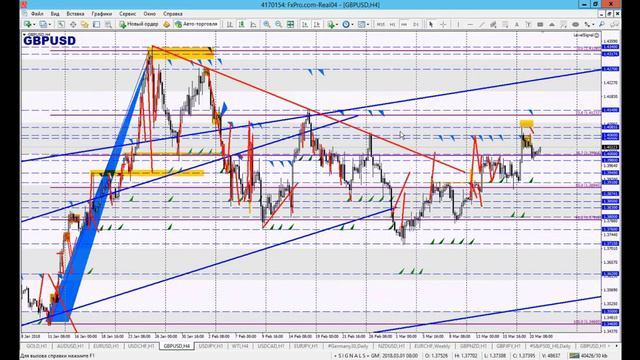The image size is (640, 360).
Task: Select the H4 timeframe button
Action: click(404, 24)
